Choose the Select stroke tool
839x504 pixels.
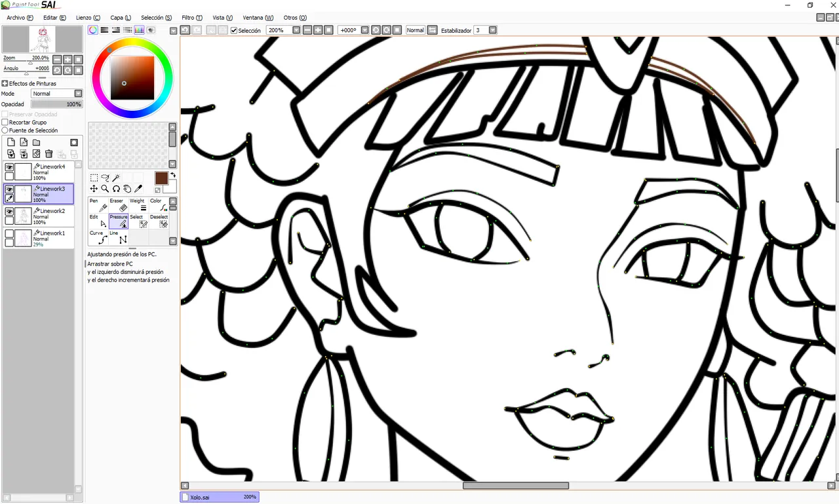coord(138,221)
